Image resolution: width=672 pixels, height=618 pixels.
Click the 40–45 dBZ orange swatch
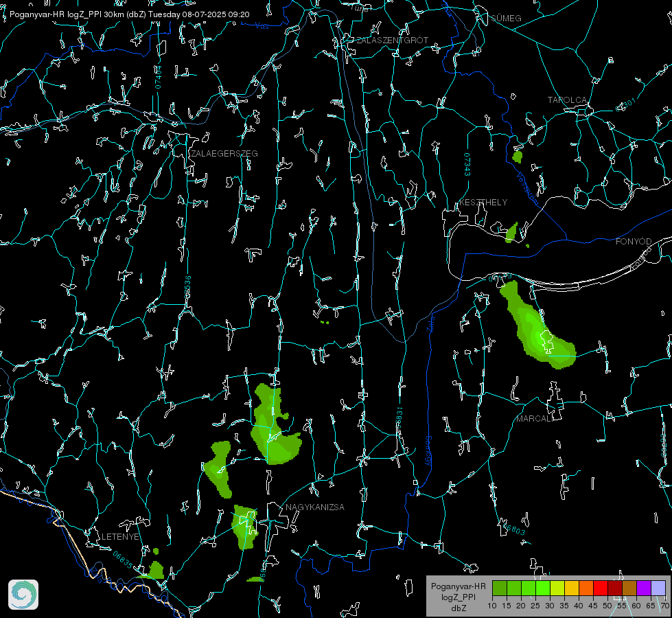586,588
